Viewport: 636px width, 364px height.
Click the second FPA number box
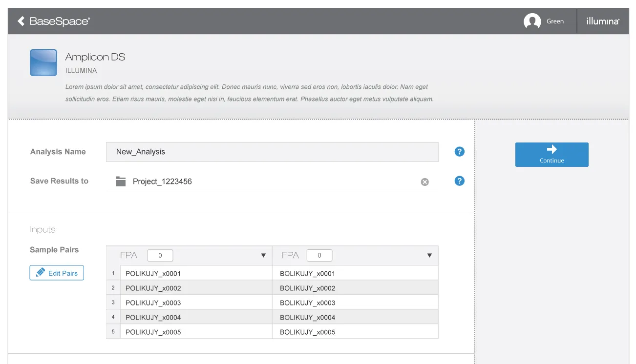pyautogui.click(x=319, y=255)
